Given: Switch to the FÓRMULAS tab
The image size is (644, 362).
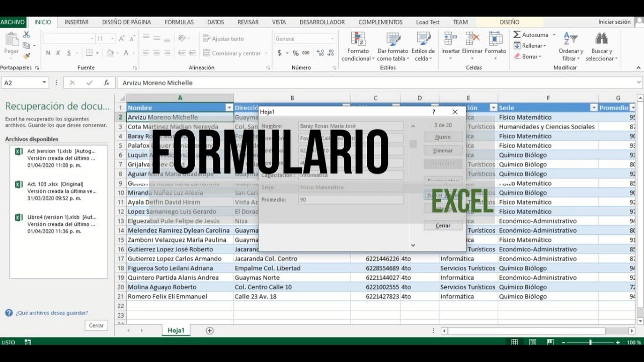Looking at the screenshot, I should click(179, 22).
